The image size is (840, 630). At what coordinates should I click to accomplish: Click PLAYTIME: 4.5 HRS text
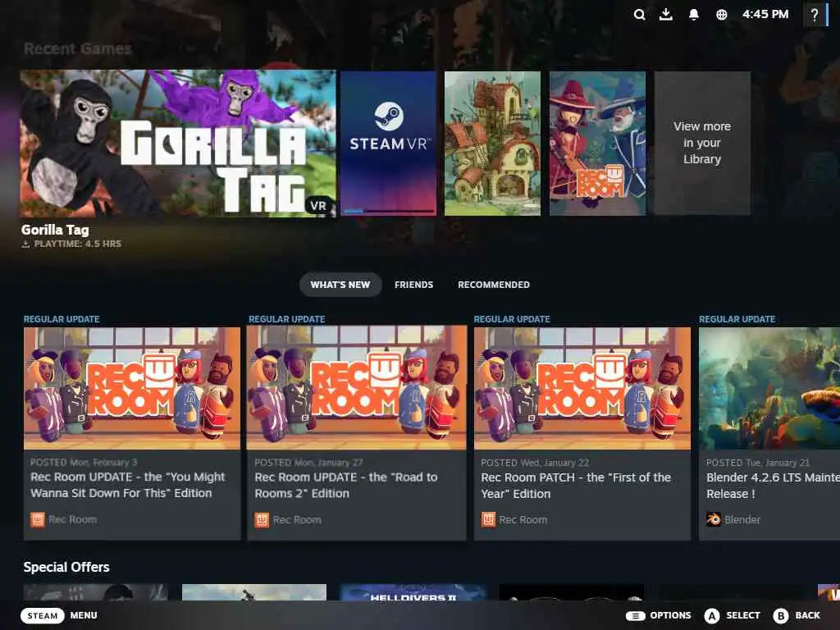pyautogui.click(x=78, y=244)
